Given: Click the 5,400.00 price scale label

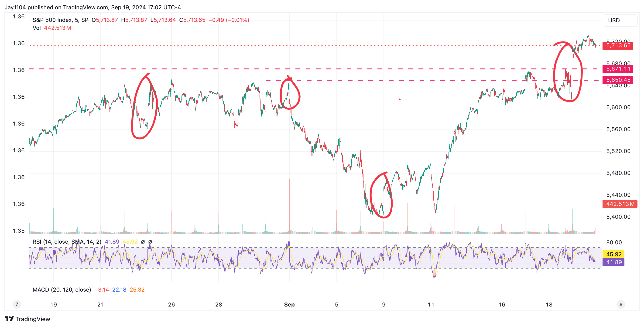Looking at the screenshot, I should [x=618, y=217].
